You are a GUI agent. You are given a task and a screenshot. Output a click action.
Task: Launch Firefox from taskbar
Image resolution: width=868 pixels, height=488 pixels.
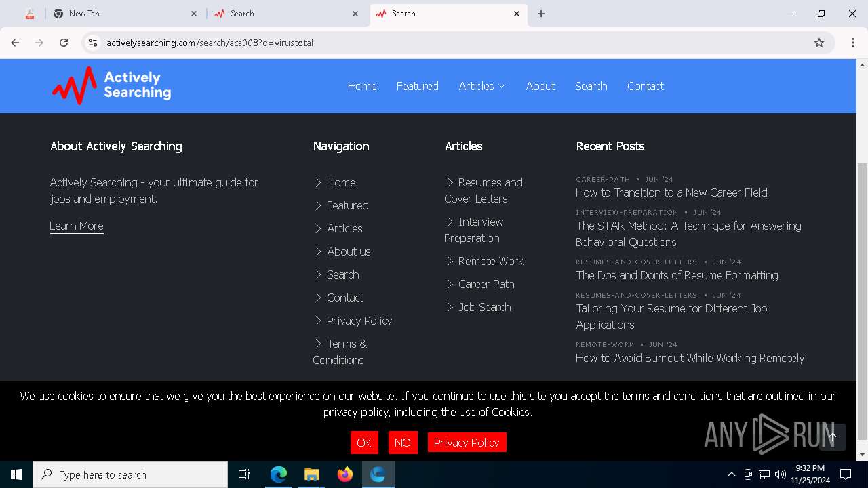pos(344,474)
